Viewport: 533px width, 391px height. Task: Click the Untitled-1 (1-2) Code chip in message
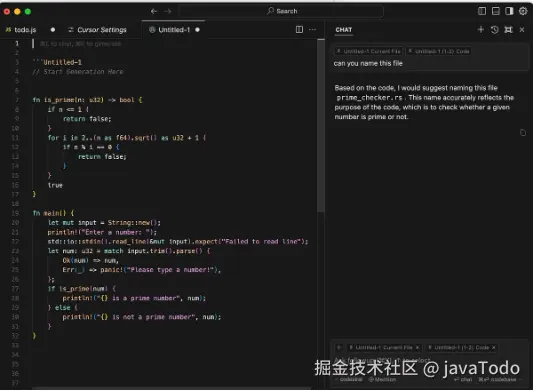[439, 51]
